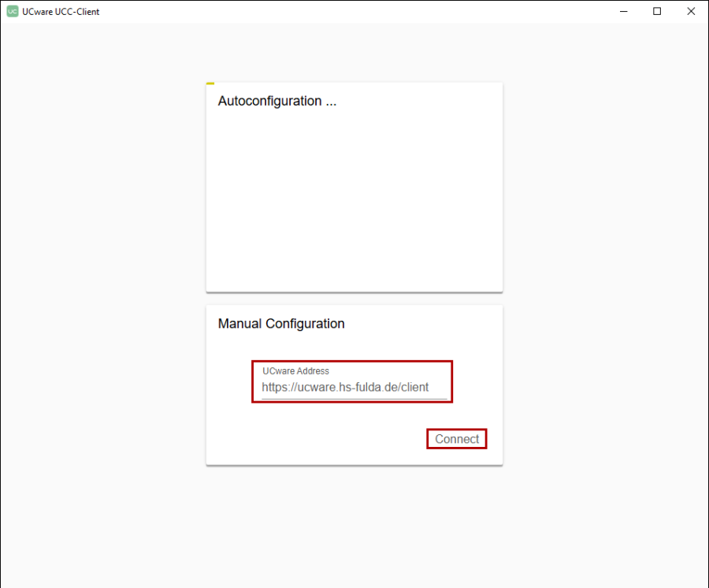Click the UCware Address input field
The image size is (709, 588).
coord(354,387)
